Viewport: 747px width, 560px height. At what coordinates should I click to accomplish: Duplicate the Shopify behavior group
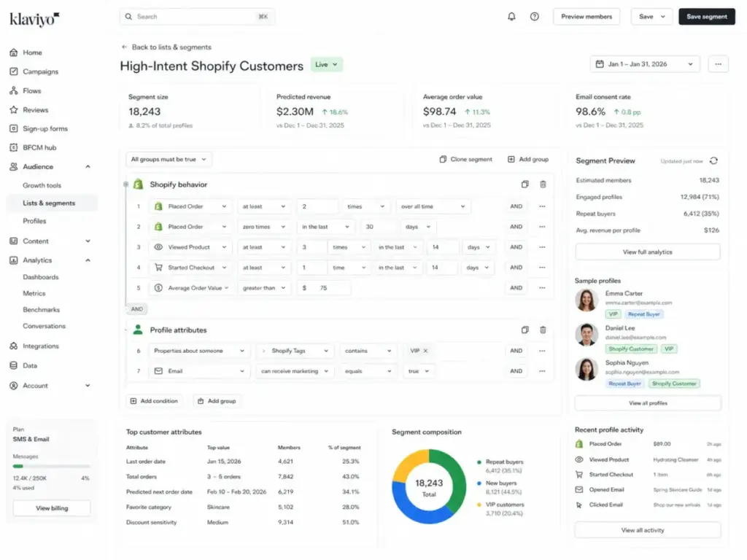[x=525, y=184]
